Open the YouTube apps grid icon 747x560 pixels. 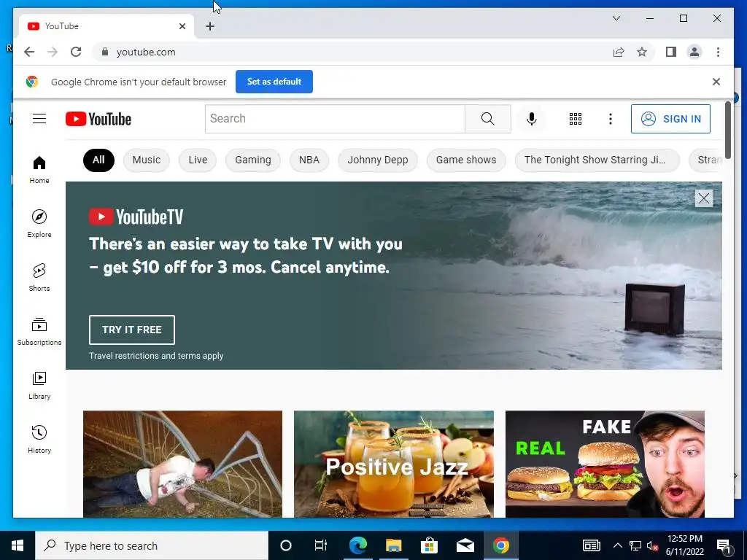coord(576,119)
